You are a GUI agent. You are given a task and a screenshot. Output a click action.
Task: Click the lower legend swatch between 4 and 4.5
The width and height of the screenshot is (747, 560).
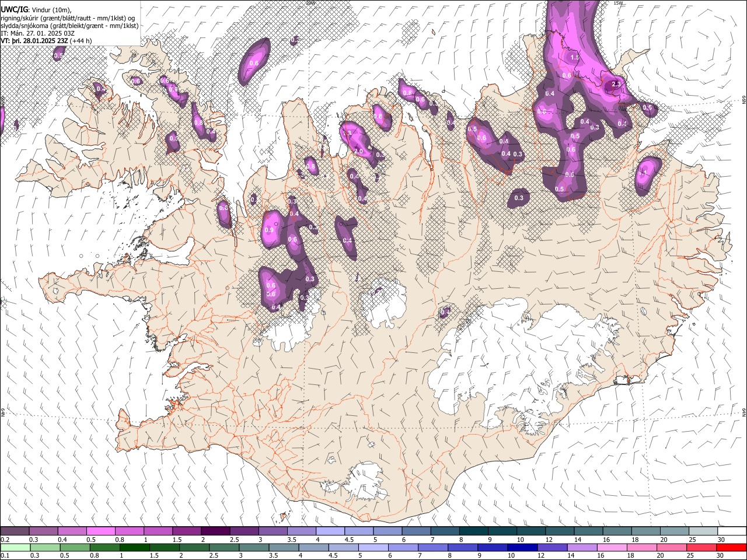coord(314,547)
